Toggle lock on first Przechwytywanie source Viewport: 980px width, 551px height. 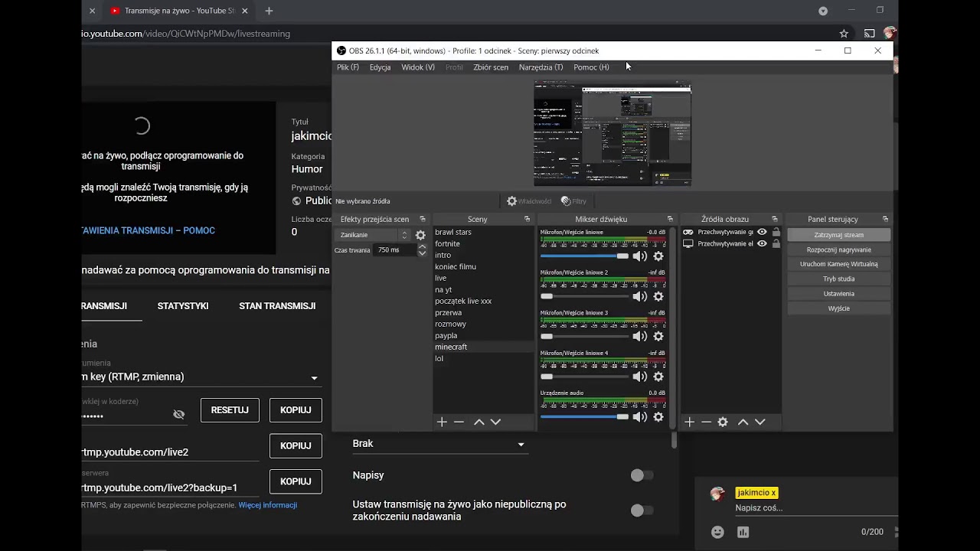point(776,232)
